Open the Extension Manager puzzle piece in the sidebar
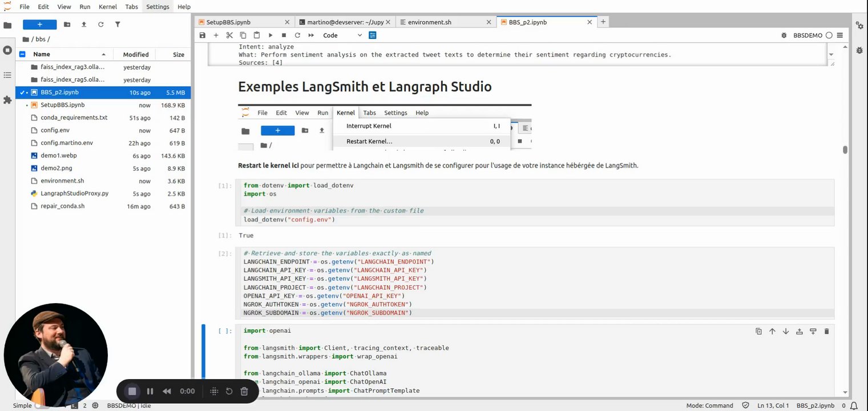The height and width of the screenshot is (411, 868). (x=7, y=100)
